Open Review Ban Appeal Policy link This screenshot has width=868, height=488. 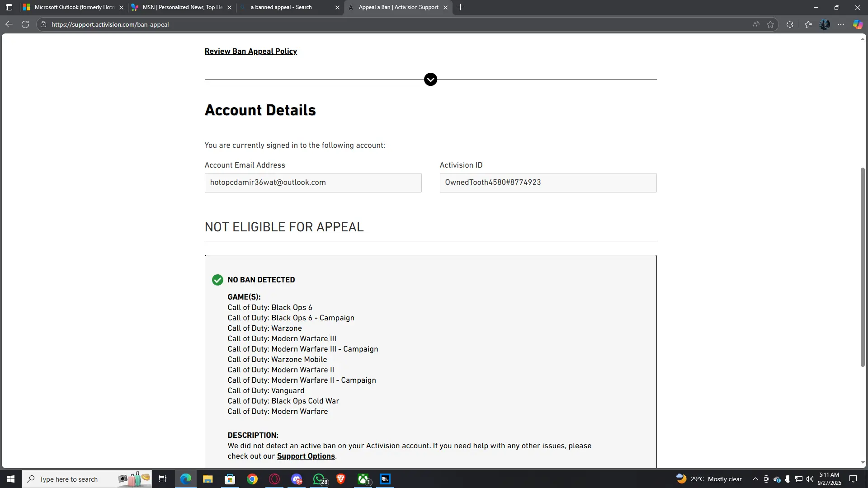(250, 51)
